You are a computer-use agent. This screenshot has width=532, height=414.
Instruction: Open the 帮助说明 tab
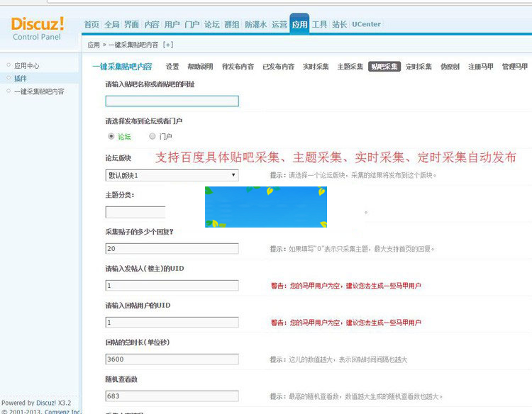click(200, 67)
